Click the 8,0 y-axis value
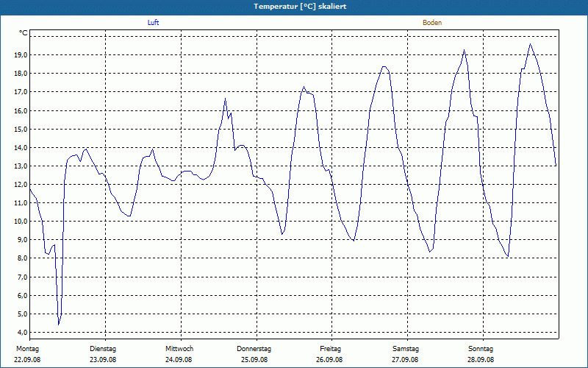The image size is (588, 368). click(x=23, y=258)
